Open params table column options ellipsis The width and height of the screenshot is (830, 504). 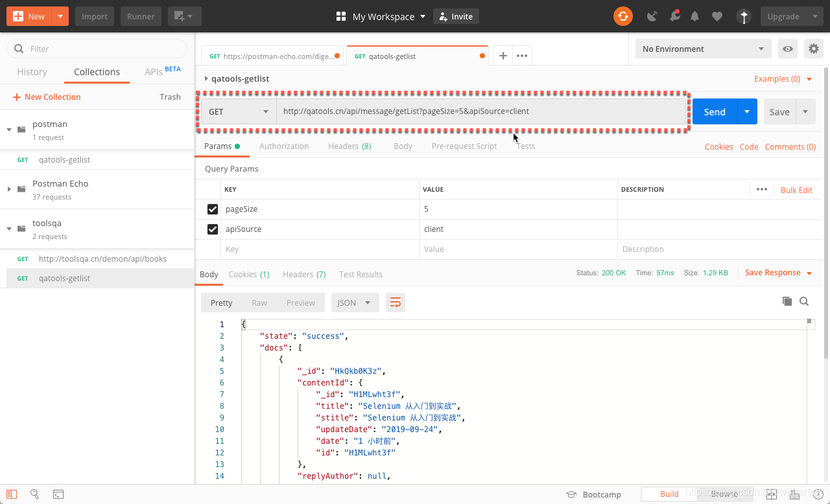[x=762, y=189]
